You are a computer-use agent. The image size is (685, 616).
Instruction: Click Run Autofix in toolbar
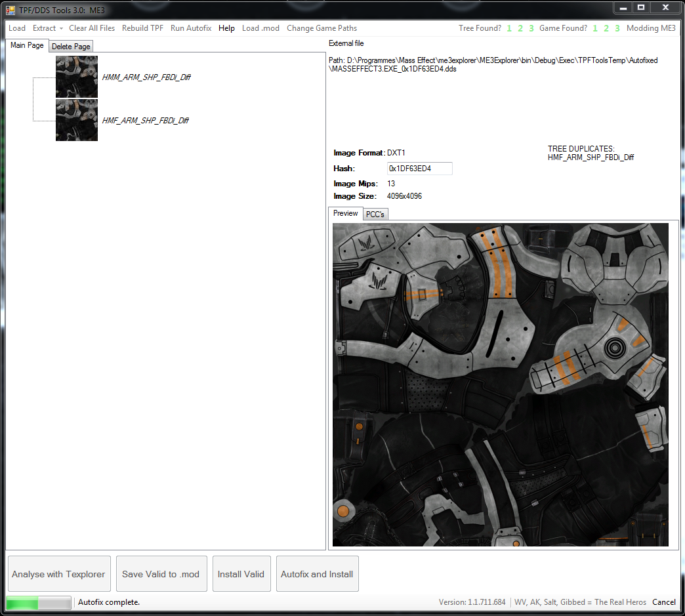[x=191, y=28]
